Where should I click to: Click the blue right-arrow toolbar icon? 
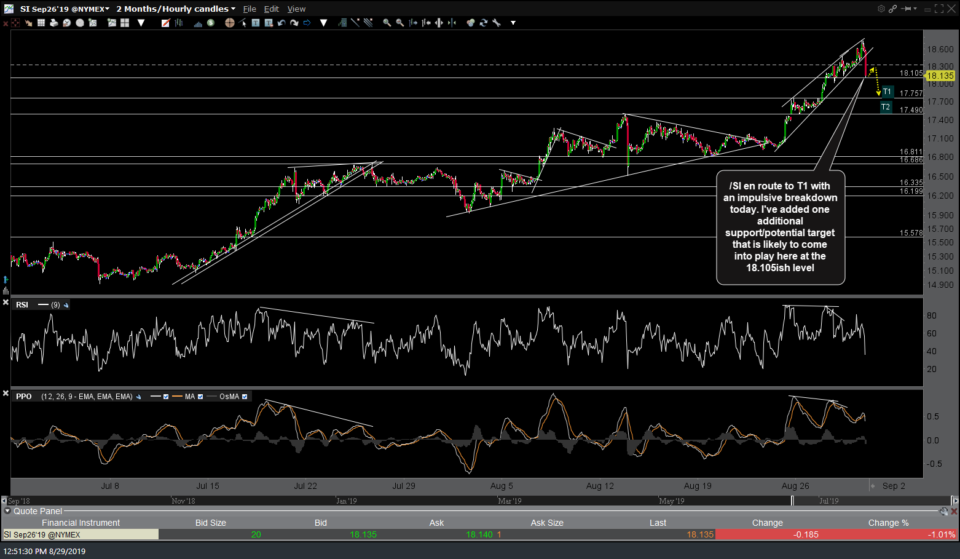307,23
